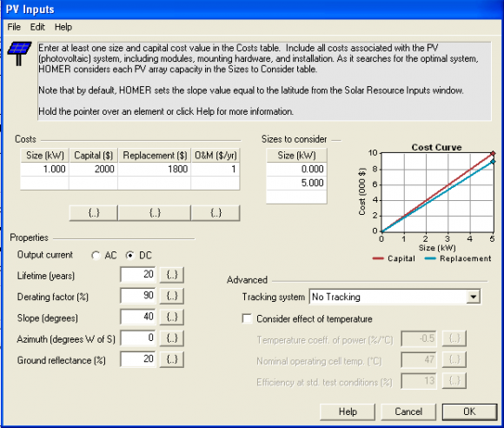Open sensitivity button next to Slope
Viewport: 504px width, 428px height.
point(172,317)
